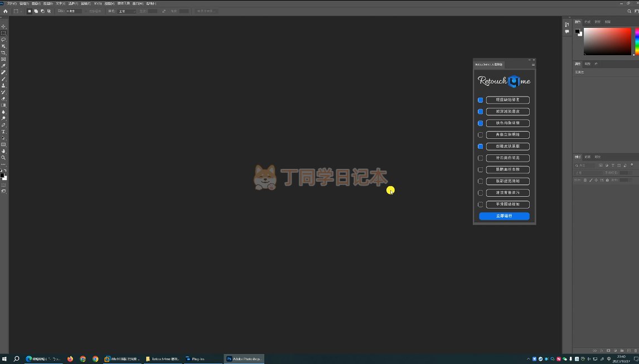
Task: Expand the tool preset picker arrow
Action: pos(21,11)
